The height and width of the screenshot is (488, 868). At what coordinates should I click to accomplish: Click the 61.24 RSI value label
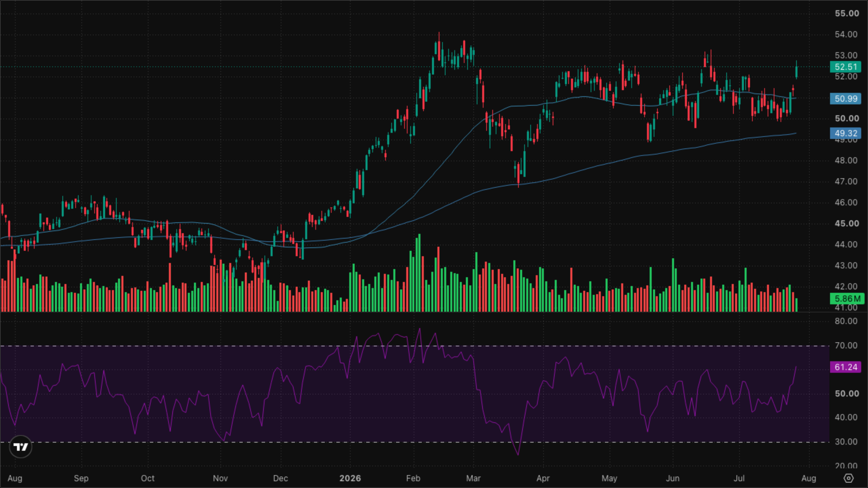click(x=846, y=367)
